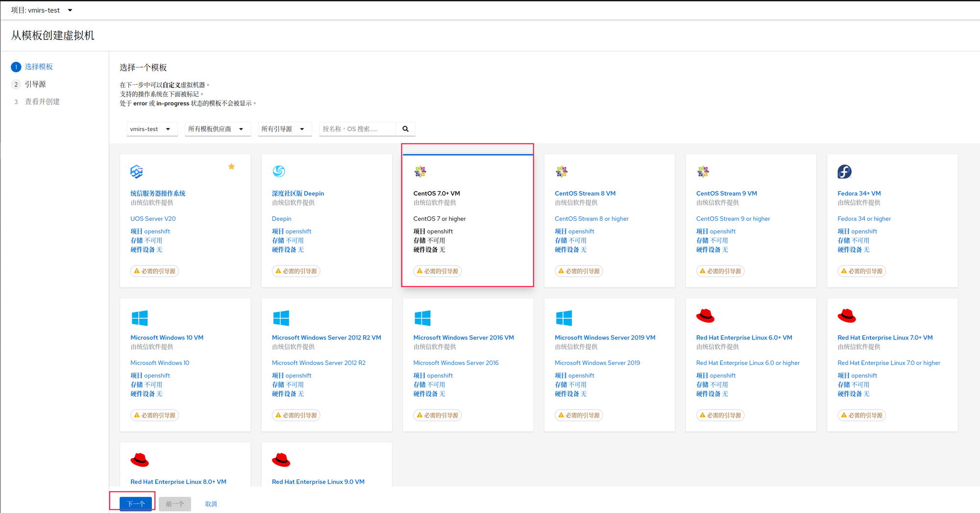Click 必需的引导源 badge on CentOS 7.0+ card
Screen dimensions: 980x513
coord(438,271)
